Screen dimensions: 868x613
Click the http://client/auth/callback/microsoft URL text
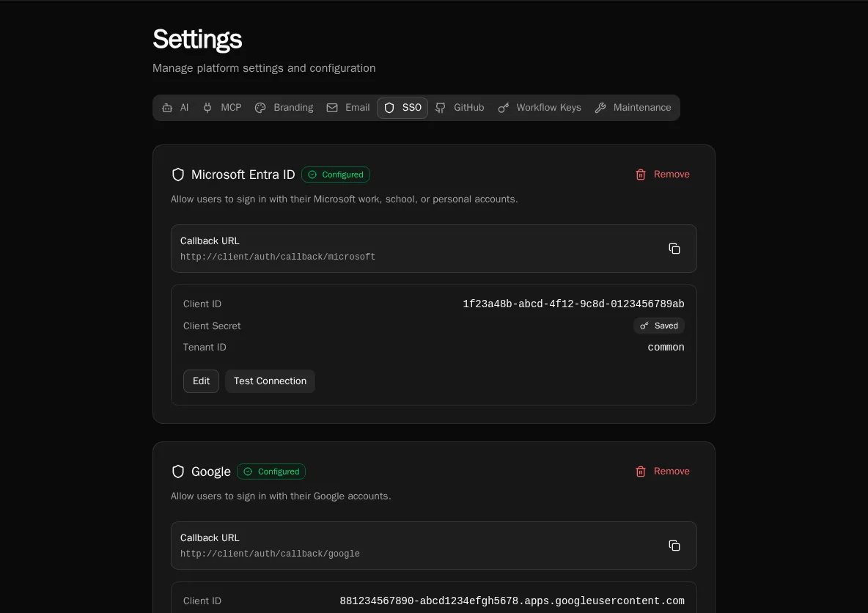pyautogui.click(x=278, y=257)
